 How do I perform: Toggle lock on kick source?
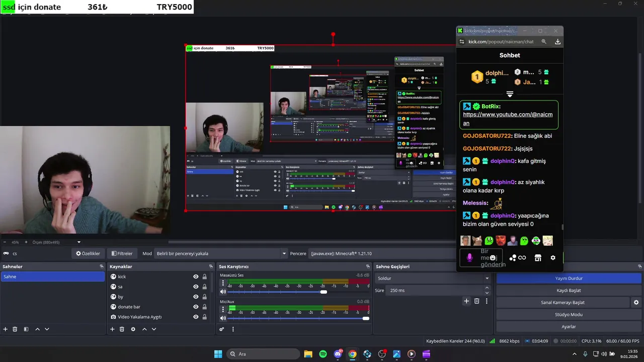tap(204, 277)
